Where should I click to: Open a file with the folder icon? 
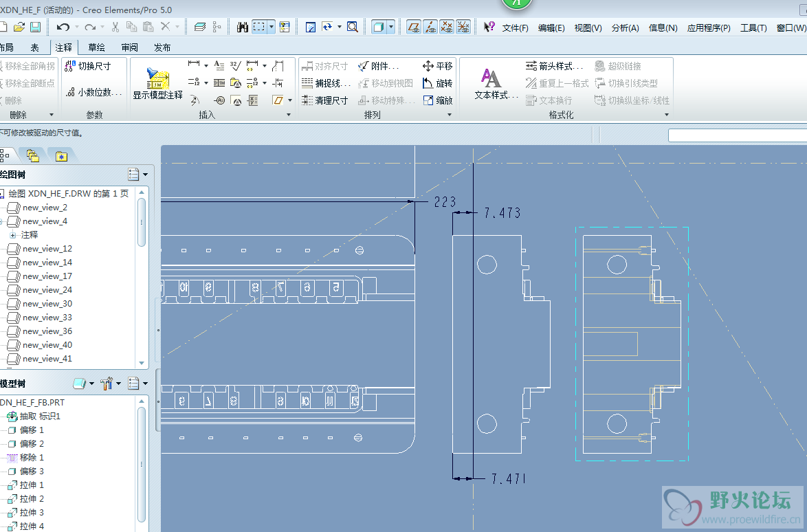coord(19,27)
